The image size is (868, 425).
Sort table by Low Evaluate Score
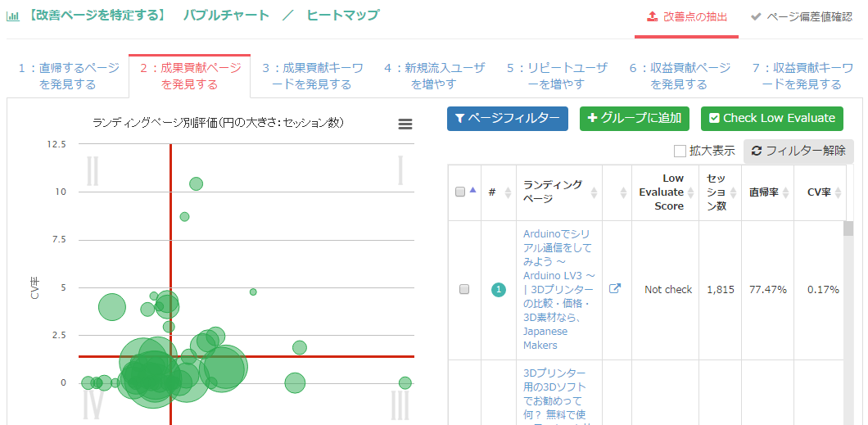click(692, 192)
